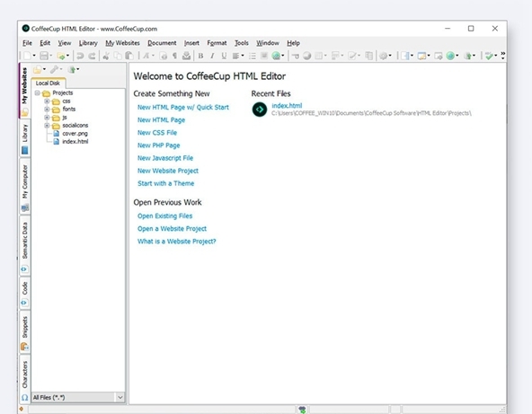The image size is (532, 414).
Task: Expand the css folder
Action: coord(47,101)
